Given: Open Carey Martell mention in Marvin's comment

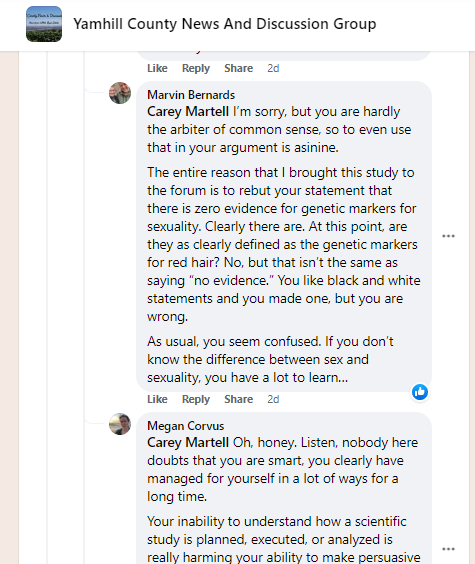Looking at the screenshot, I should [x=188, y=112].
